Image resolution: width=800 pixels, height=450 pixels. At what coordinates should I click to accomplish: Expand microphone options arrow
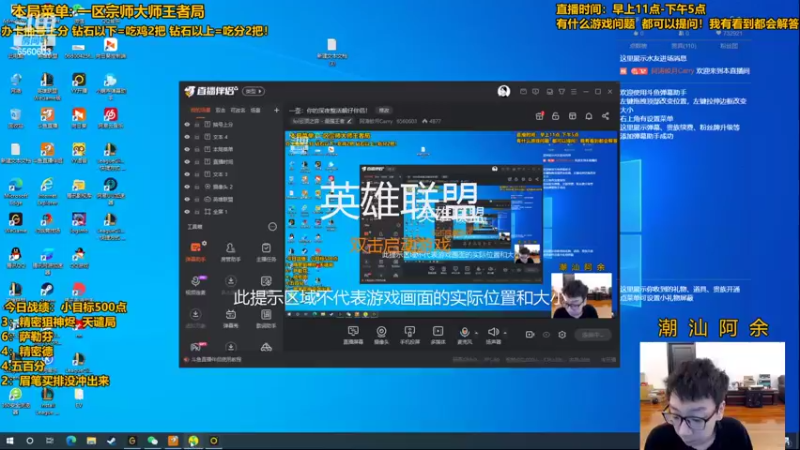click(477, 333)
